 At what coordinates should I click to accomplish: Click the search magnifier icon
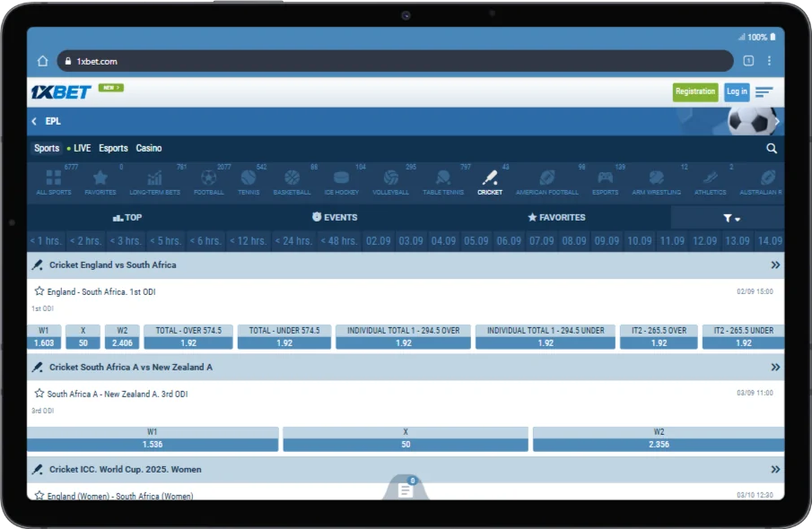coord(772,149)
